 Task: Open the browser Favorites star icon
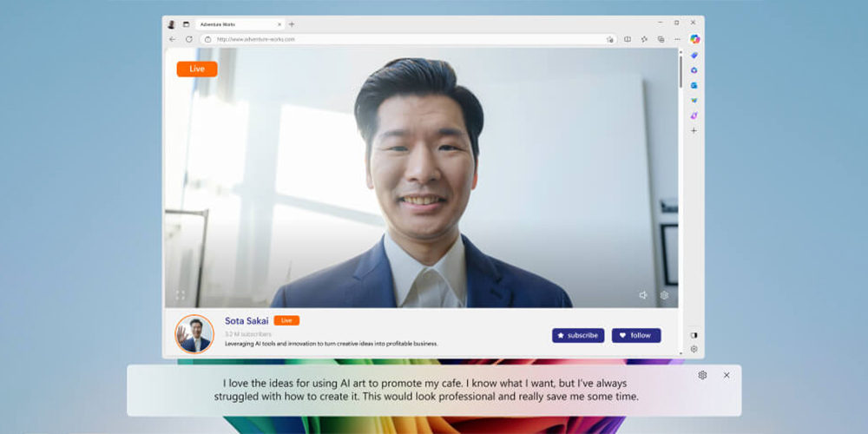click(x=644, y=39)
